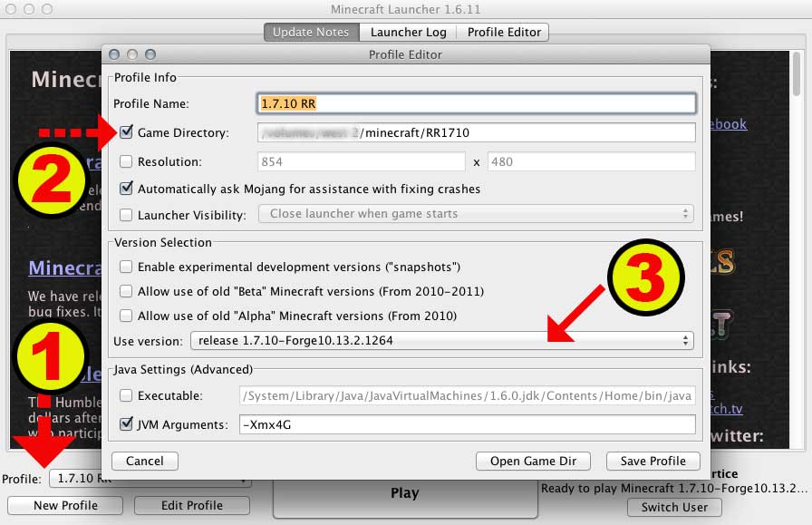Click Open Game Dir button
The image size is (812, 525).
tap(533, 461)
